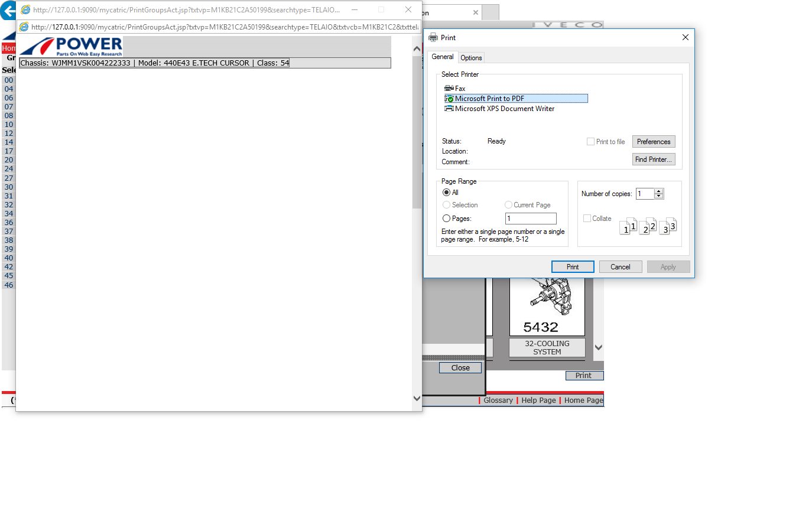Enable the Print to file checkbox
Image resolution: width=812 pixels, height=508 pixels.
click(x=590, y=142)
